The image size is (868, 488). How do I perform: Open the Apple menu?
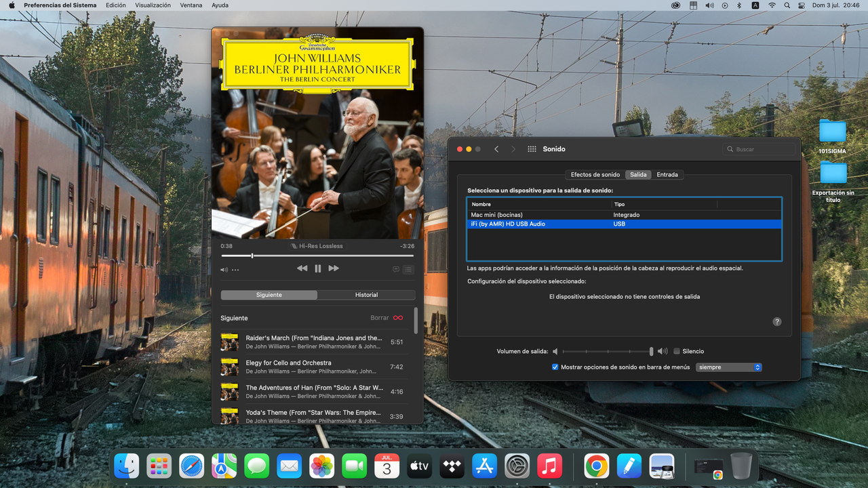point(12,5)
